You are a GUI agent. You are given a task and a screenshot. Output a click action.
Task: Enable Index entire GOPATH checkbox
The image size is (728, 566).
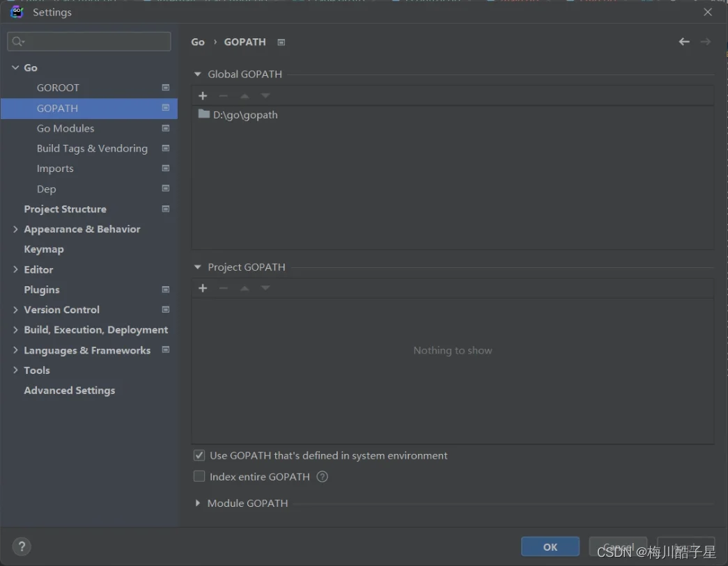199,476
